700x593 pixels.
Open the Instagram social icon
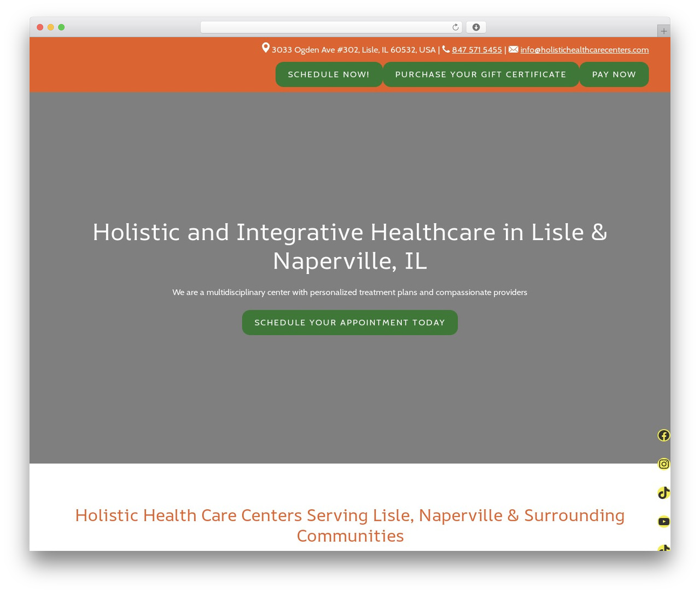point(663,464)
